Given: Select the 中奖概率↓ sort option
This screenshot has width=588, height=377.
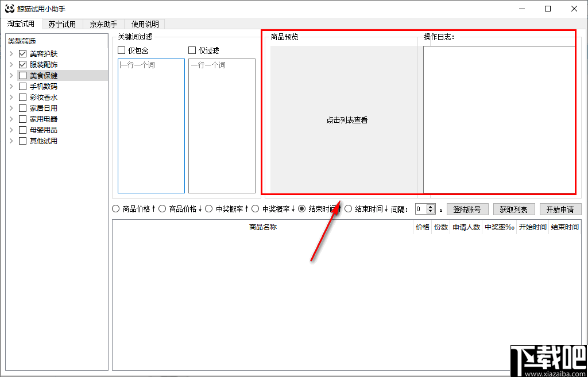Looking at the screenshot, I should (254, 208).
